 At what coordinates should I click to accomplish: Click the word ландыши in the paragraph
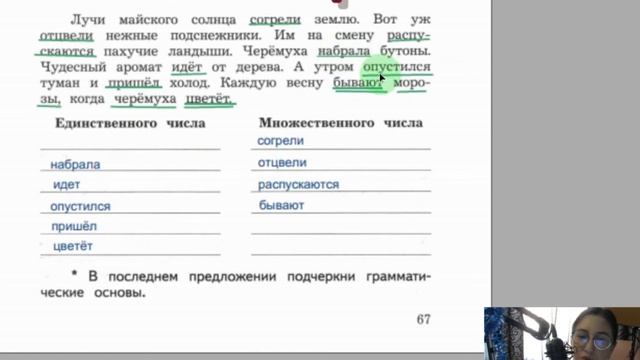tap(200, 51)
